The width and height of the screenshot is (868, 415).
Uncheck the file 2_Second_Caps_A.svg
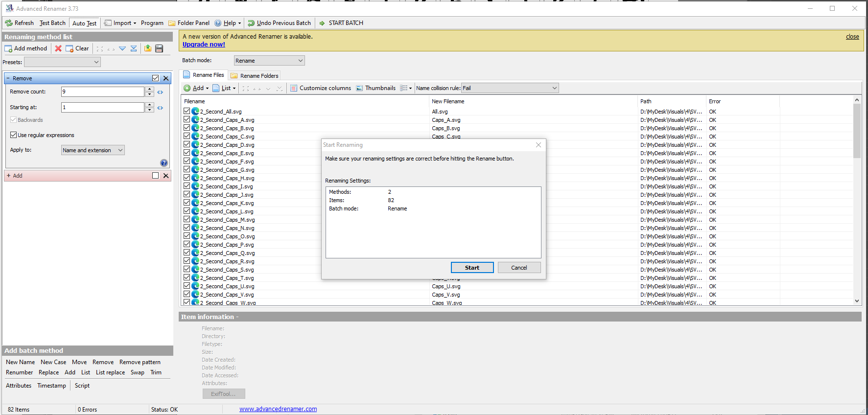(187, 119)
